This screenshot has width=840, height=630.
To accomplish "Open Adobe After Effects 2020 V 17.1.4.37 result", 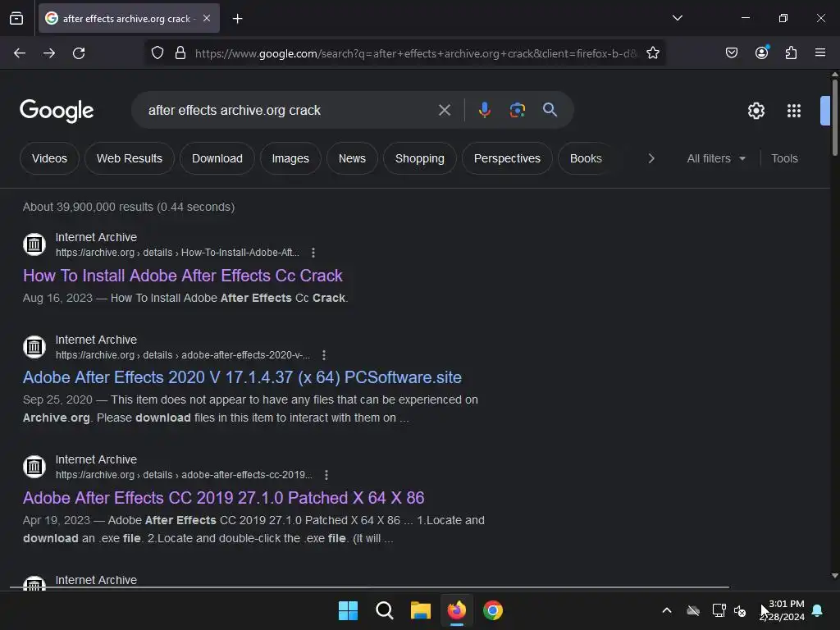I will click(x=242, y=377).
